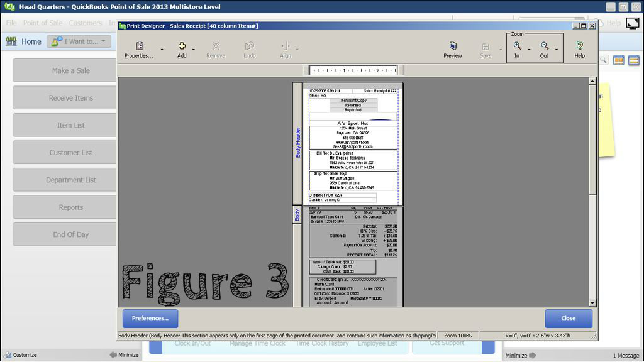The image size is (644, 362).
Task: Select the Body Header section tab
Action: (297, 143)
